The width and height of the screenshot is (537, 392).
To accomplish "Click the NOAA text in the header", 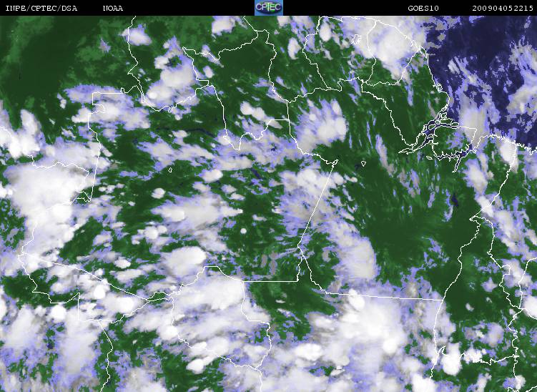I will coord(112,8).
